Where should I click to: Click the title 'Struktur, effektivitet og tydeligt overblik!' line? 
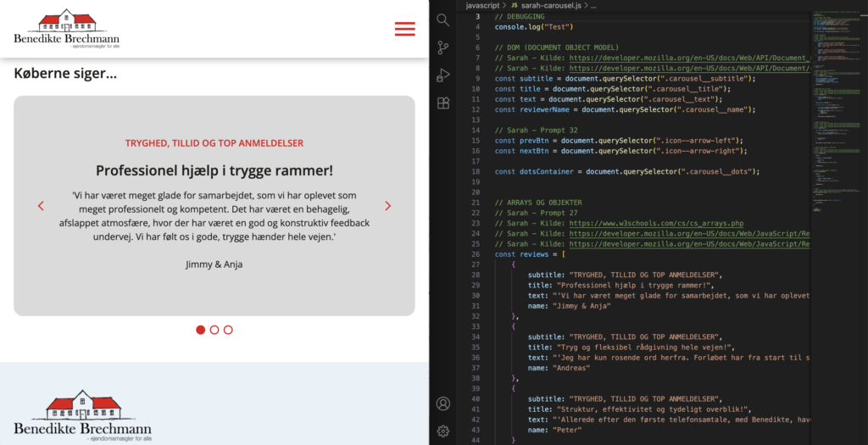(x=639, y=409)
